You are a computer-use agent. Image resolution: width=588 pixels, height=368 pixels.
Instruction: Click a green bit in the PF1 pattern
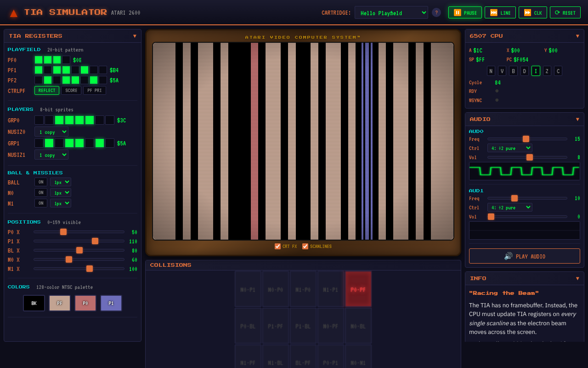click(x=39, y=69)
